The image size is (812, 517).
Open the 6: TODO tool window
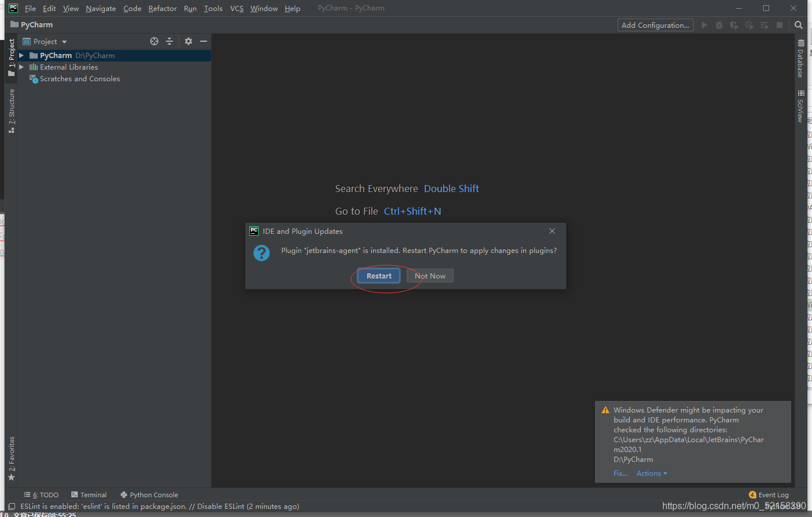point(41,495)
